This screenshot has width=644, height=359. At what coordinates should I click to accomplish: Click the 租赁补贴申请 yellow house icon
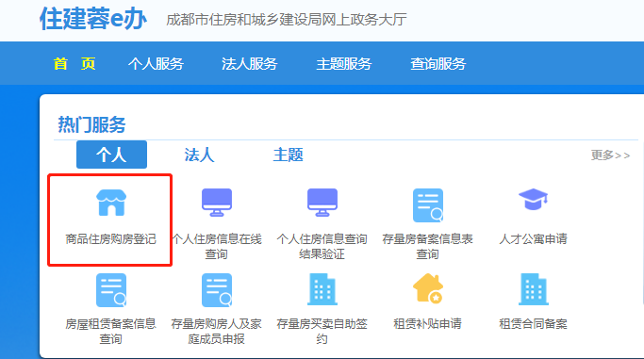428,288
